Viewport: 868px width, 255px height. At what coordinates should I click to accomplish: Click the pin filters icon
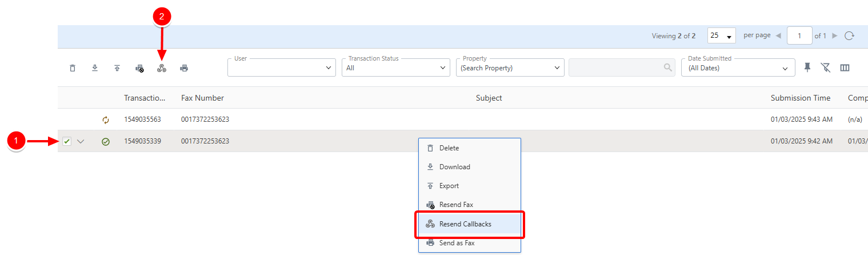[x=807, y=67]
